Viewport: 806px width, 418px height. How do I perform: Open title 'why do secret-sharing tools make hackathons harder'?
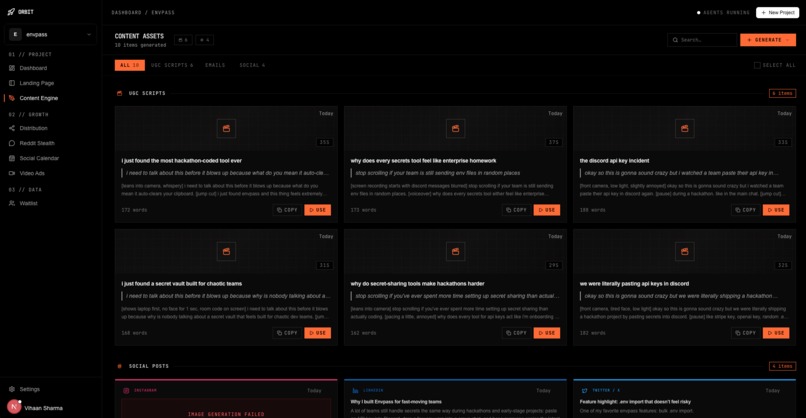tap(417, 283)
